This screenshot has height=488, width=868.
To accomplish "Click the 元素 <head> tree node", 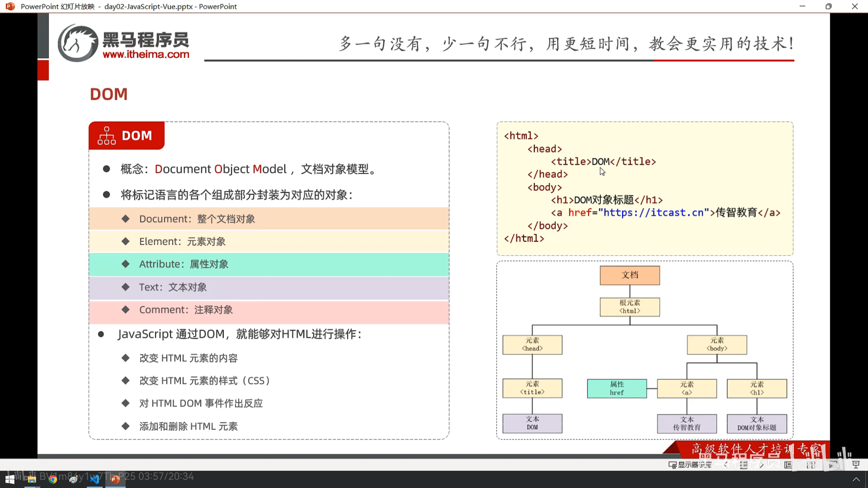I will (x=532, y=345).
